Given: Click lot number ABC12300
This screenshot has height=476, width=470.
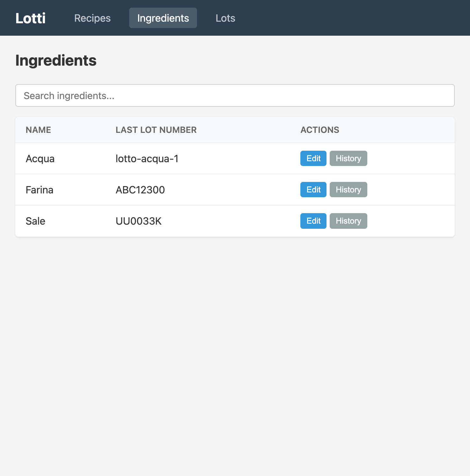Looking at the screenshot, I should tap(140, 190).
